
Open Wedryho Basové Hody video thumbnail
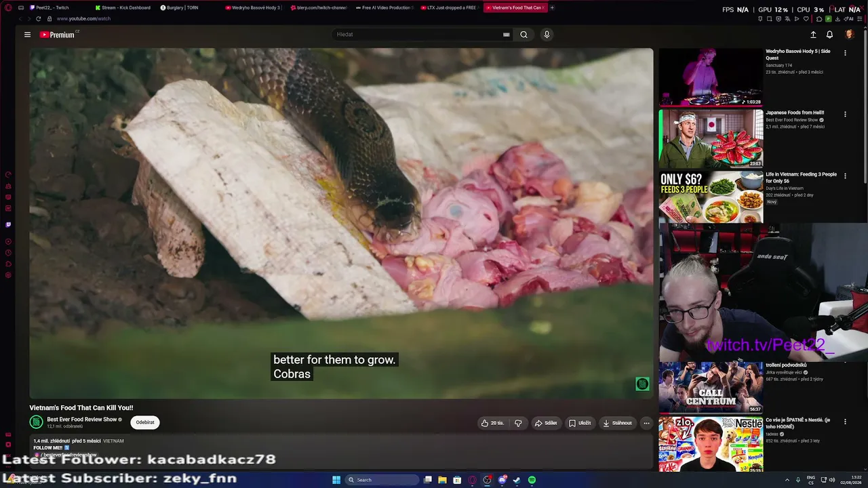(x=711, y=77)
